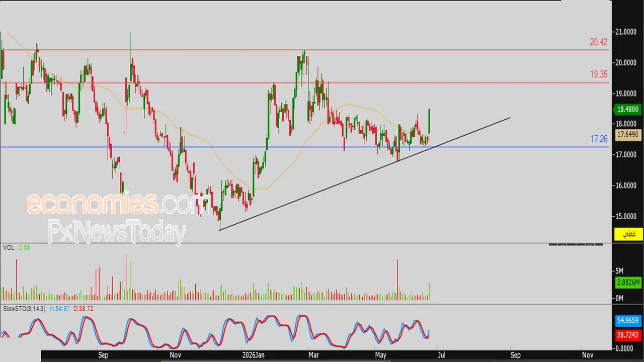Click the D:38.72 stochastic reading

point(83,308)
